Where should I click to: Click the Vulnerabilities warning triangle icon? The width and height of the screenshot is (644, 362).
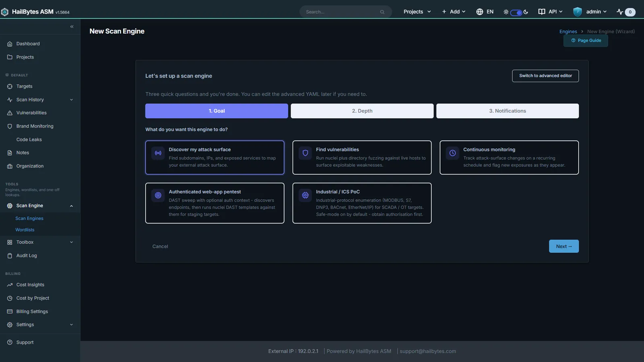pyautogui.click(x=10, y=113)
